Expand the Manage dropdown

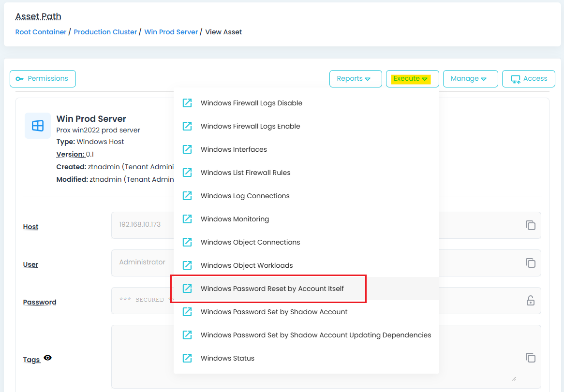pyautogui.click(x=470, y=79)
